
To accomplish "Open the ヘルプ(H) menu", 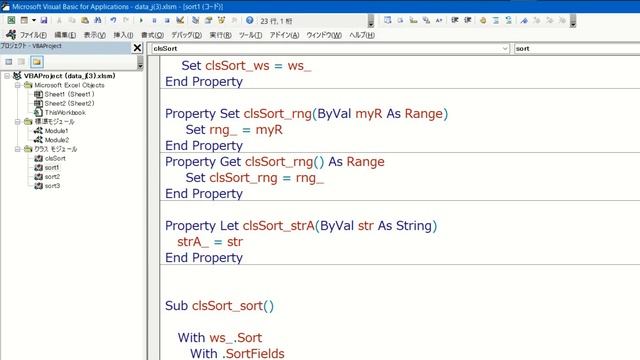I will (x=362, y=35).
